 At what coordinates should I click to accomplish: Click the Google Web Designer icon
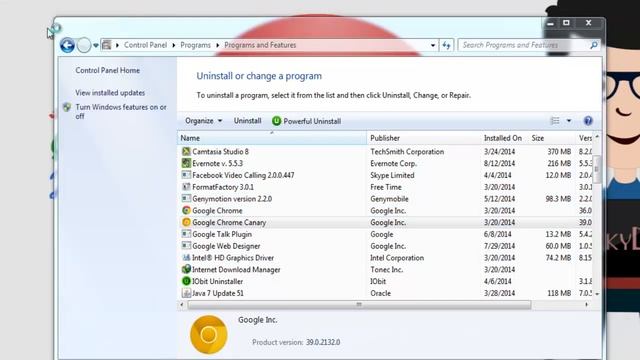(x=186, y=246)
